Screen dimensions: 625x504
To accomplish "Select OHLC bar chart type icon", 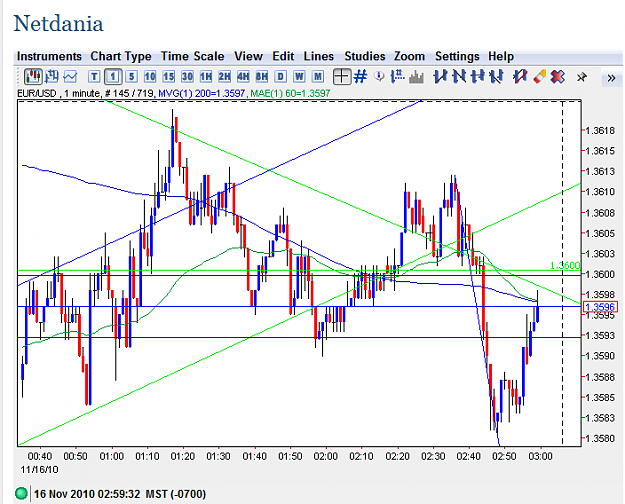I will click(52, 76).
